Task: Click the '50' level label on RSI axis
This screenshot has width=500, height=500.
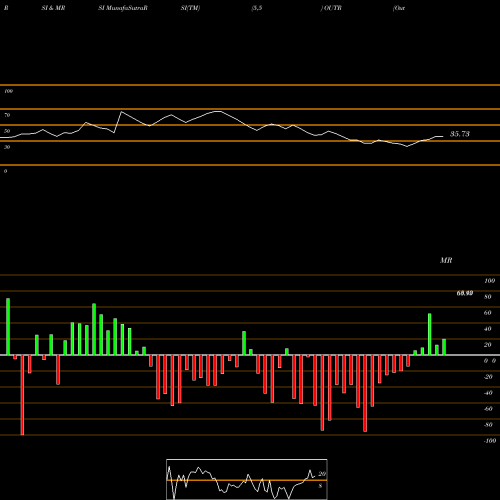Action: (x=7, y=131)
